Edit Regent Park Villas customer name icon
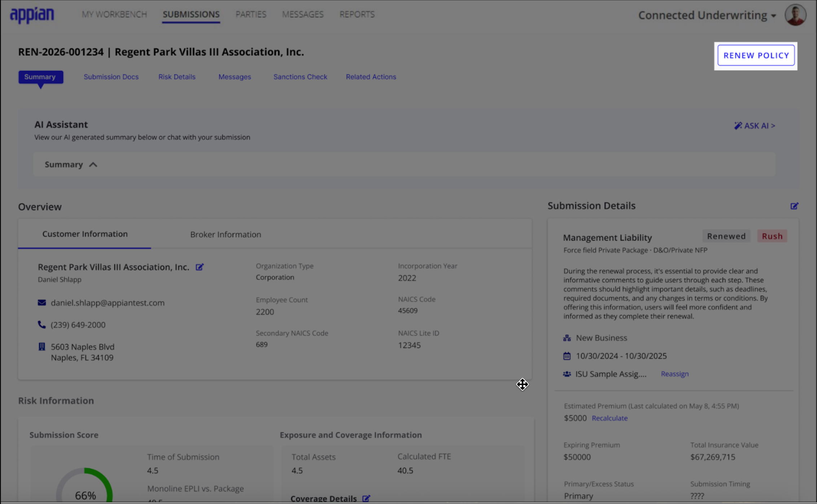 pos(200,267)
